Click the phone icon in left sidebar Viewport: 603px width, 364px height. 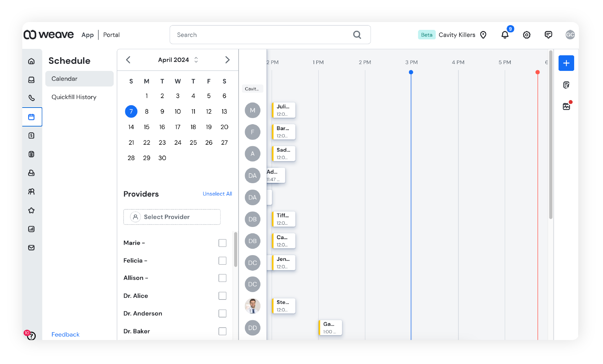32,98
